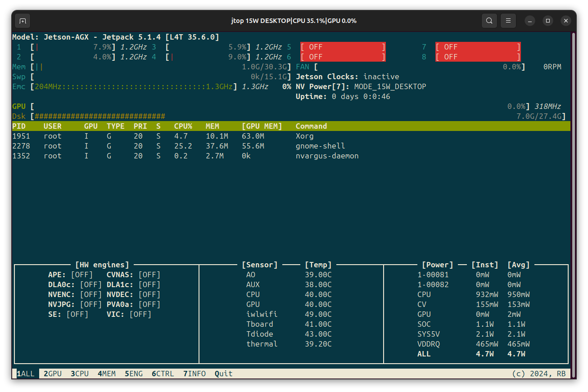Click the VIC [OFF] engine status
This screenshot has width=588, height=392.
129,314
